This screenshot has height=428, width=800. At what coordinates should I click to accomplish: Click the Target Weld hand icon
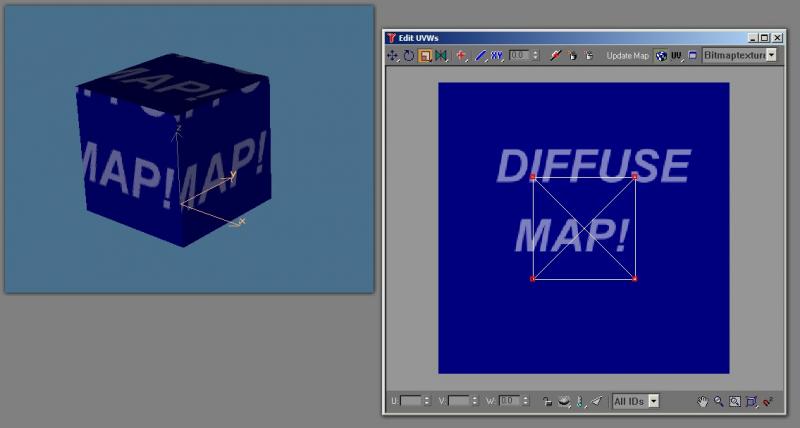(x=572, y=56)
